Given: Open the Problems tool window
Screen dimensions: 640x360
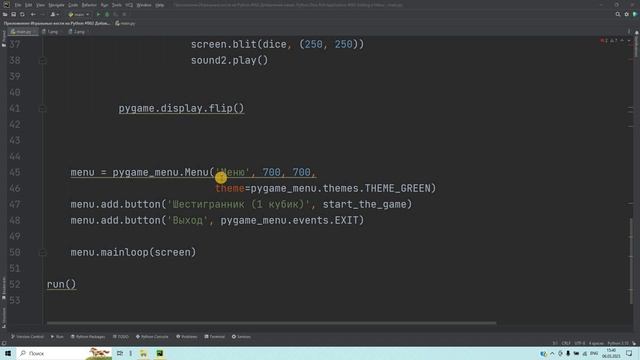Looking at the screenshot, I should [187, 337].
